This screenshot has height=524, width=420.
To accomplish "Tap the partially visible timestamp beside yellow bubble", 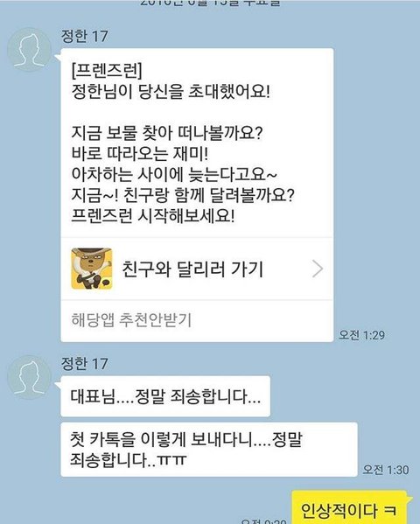I will pos(264,521).
